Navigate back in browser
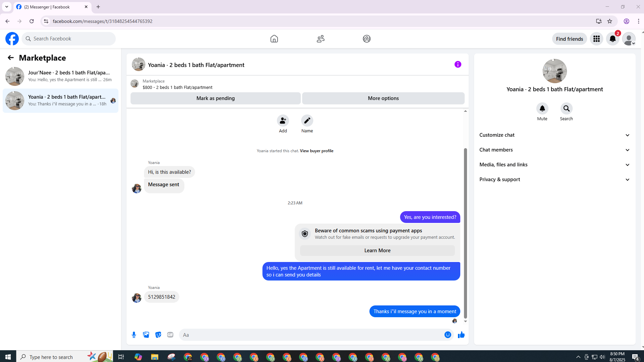This screenshot has height=362, width=644. (7, 21)
